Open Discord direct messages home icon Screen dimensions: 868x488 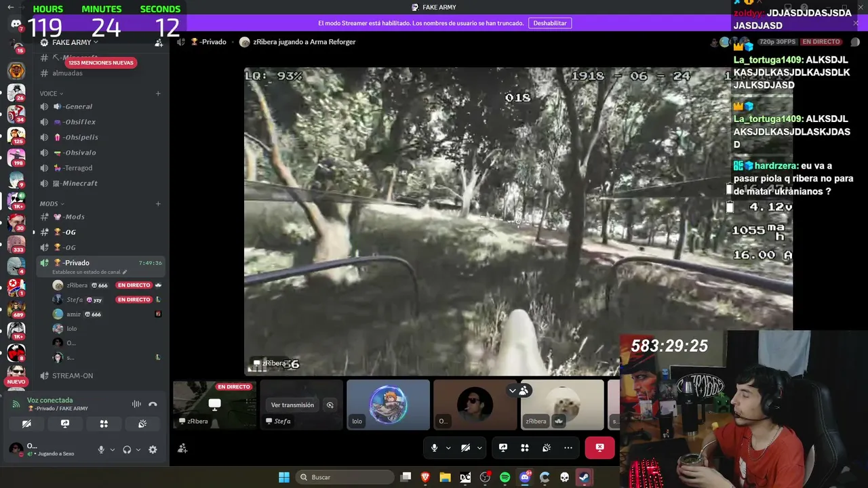click(x=16, y=25)
